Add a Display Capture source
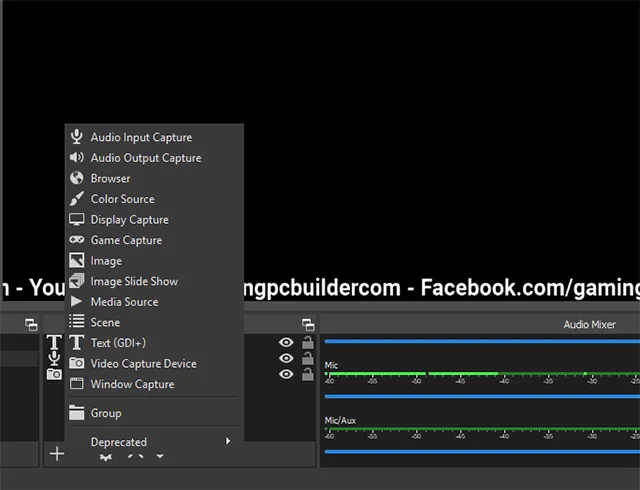This screenshot has width=640, height=490. [154, 220]
